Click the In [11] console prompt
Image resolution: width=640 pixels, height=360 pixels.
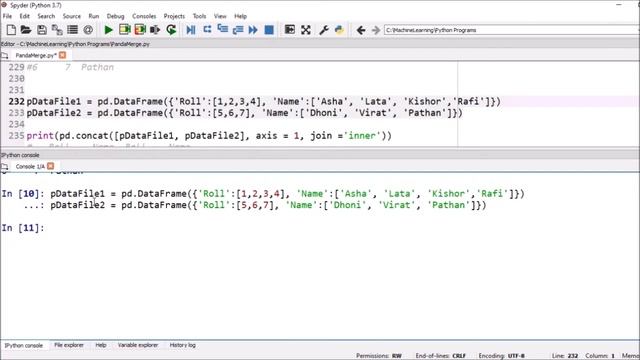pyautogui.click(x=22, y=228)
